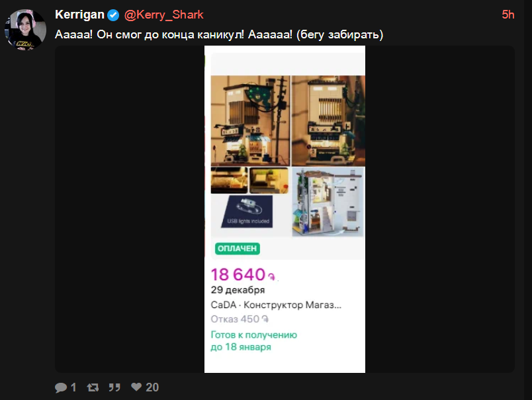Click the Отказ 450 text

240,319
